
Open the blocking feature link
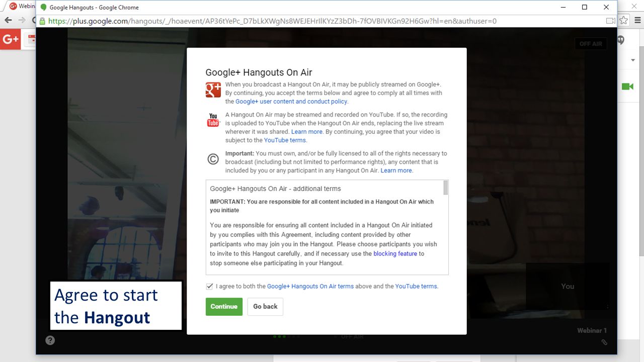coord(395,253)
